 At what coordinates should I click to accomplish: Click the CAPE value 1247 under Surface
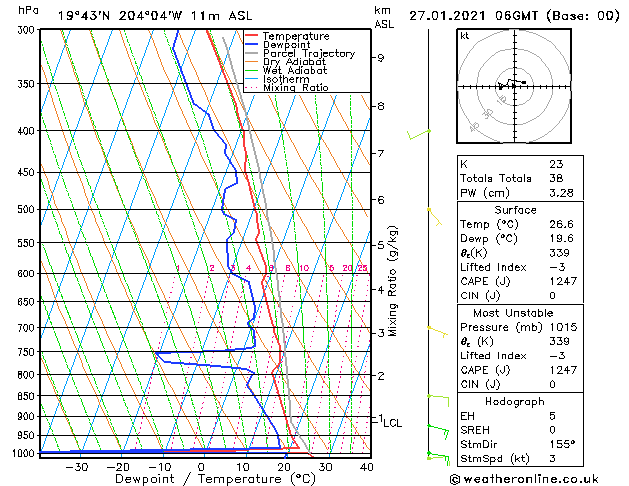[563, 281]
